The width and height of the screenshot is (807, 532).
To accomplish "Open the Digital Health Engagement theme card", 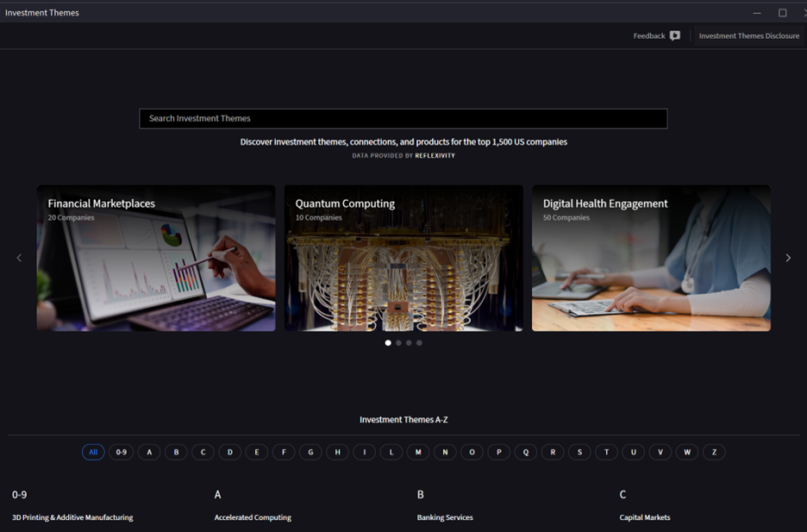I will tap(651, 257).
